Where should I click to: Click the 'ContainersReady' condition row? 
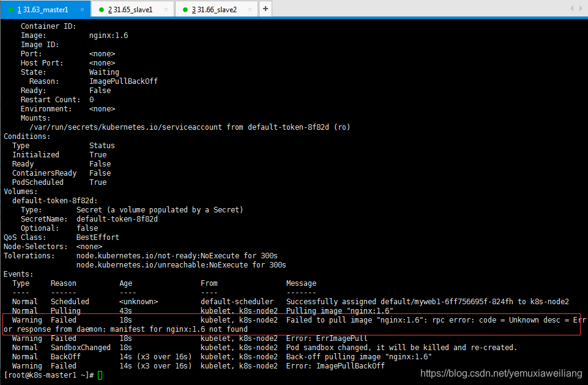tap(62, 173)
